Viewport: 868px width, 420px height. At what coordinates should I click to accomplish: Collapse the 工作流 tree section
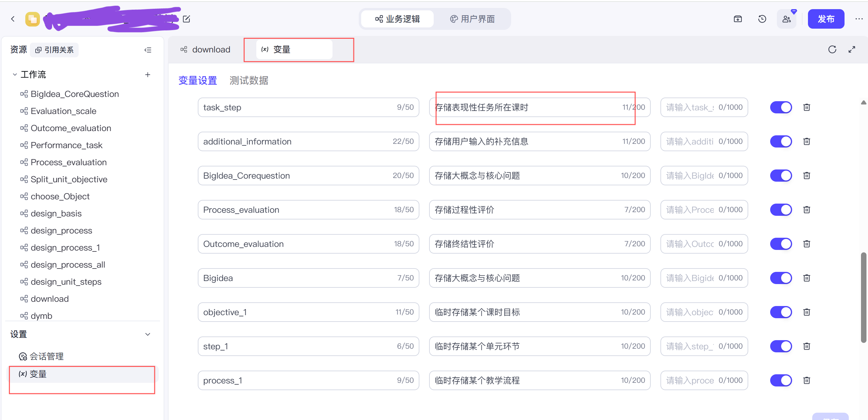(15, 74)
